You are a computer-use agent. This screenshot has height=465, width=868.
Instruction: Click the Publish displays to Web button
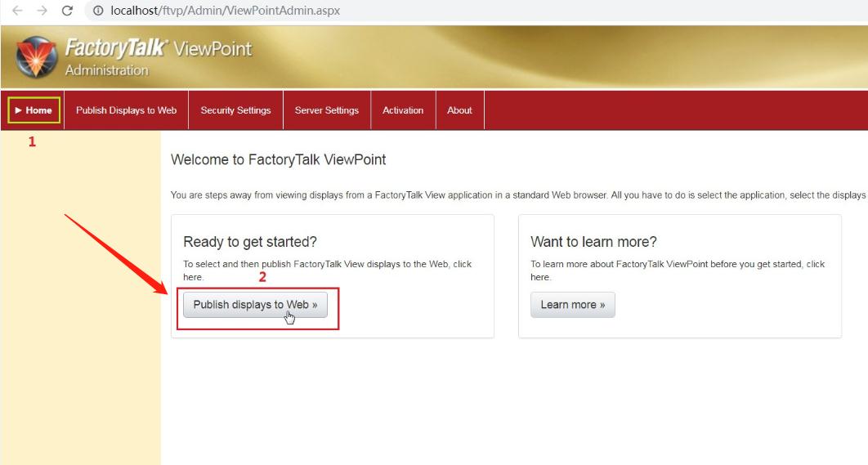click(255, 305)
